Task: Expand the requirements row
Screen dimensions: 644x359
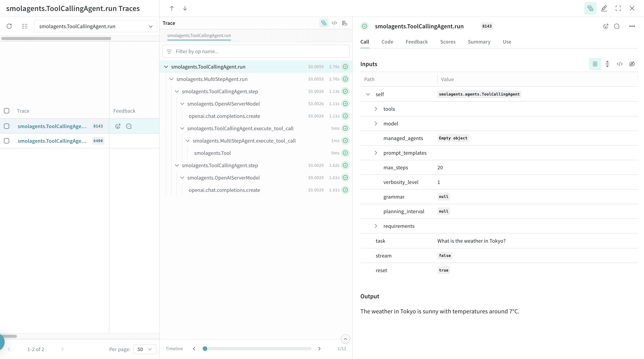Action: click(376, 226)
